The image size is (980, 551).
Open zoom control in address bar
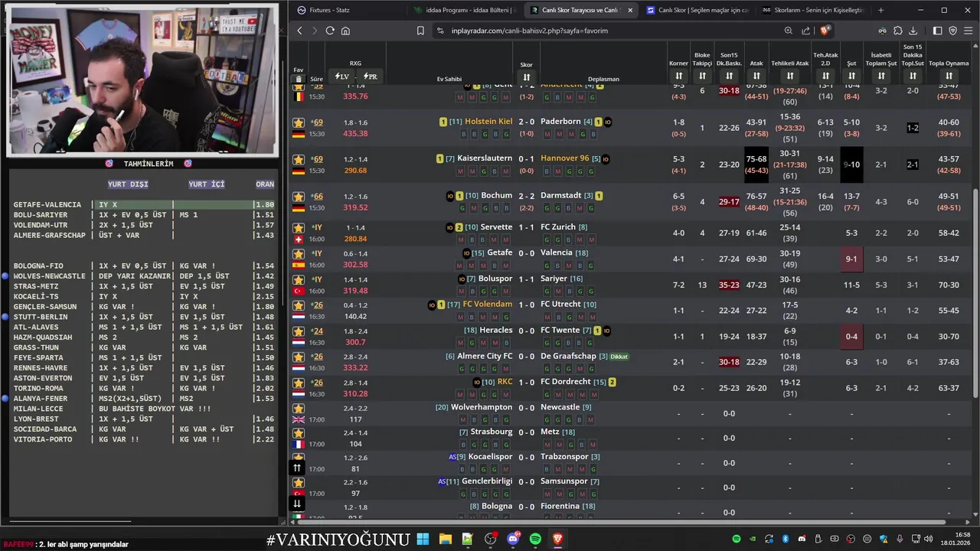coord(789,31)
